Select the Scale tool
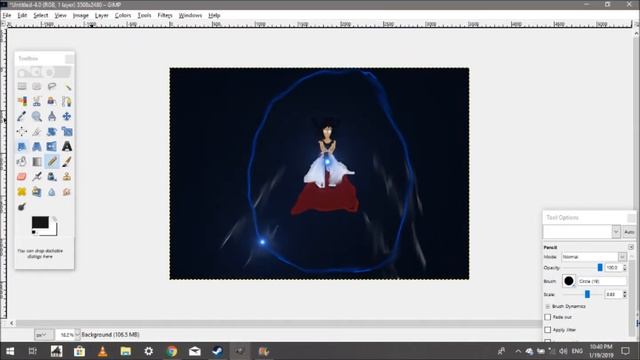The height and width of the screenshot is (360, 640). 67,131
